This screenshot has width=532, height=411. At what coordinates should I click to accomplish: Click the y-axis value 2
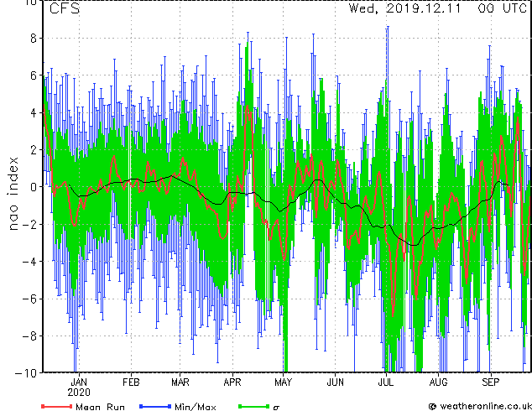coord(34,150)
